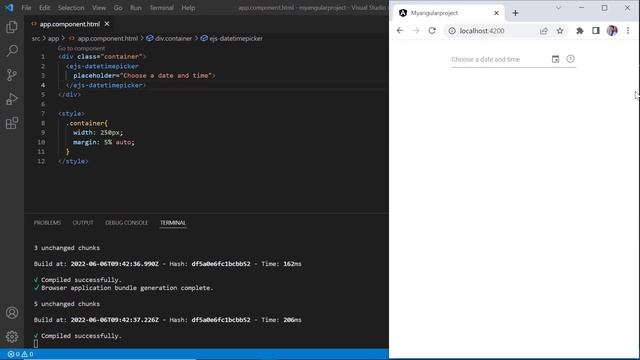View site information icon in address bar
This screenshot has height=360, width=640.
point(452,31)
